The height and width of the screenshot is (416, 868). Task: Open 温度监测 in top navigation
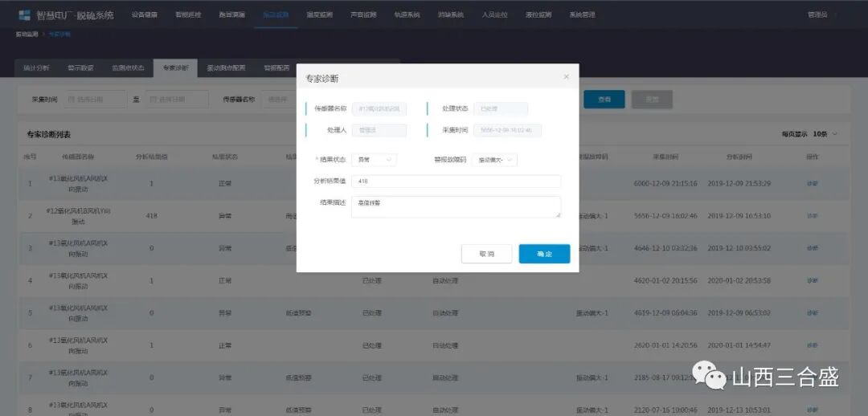[x=319, y=15]
